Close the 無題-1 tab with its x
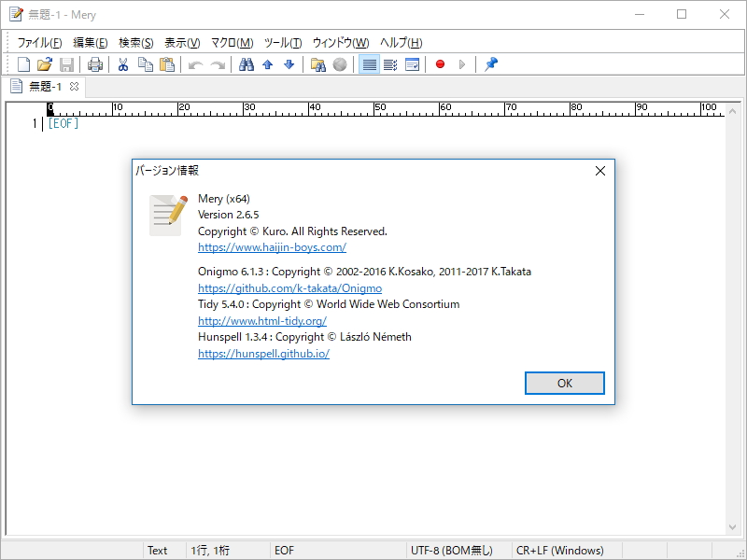 click(74, 86)
